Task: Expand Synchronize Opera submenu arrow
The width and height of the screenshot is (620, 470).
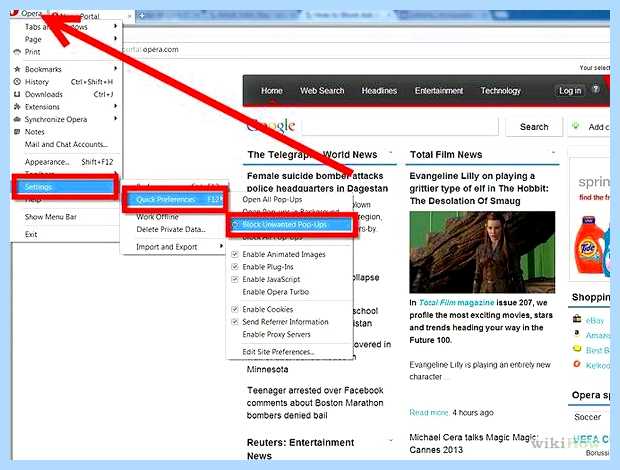Action: coord(115,119)
